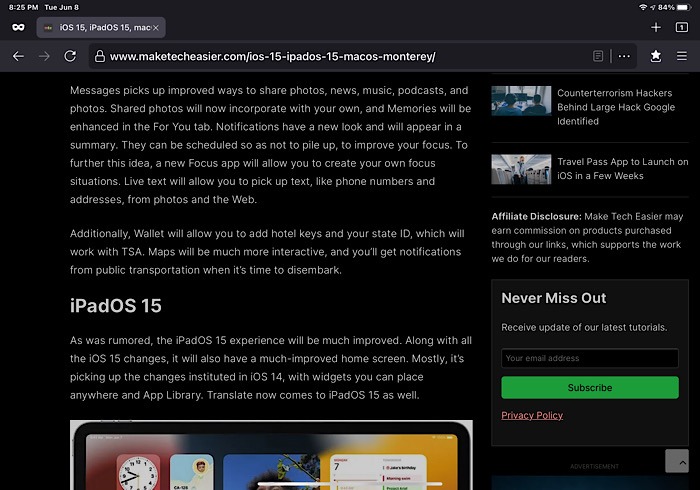The width and height of the screenshot is (700, 490).
Task: Tap the iPadOS 15 heading
Action: pyautogui.click(x=116, y=306)
